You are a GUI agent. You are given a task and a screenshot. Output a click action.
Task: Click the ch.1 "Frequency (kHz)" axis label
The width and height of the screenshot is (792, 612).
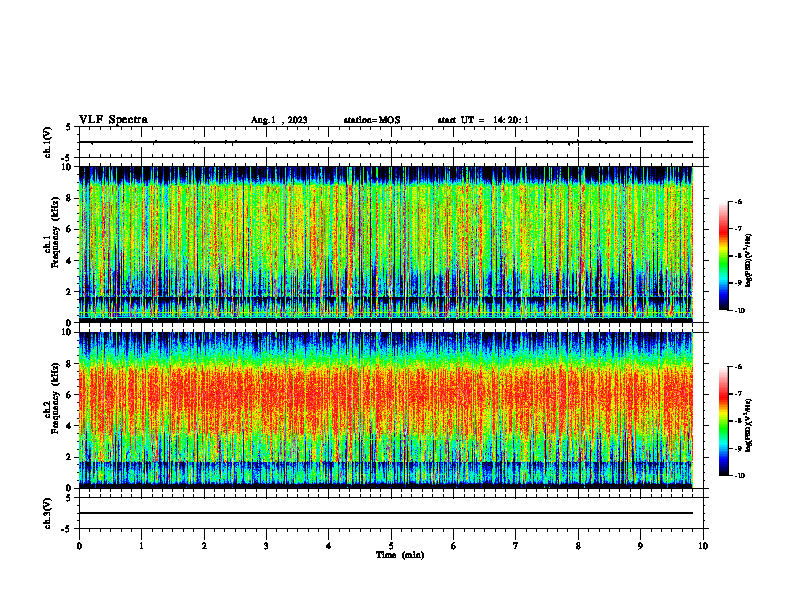pyautogui.click(x=55, y=232)
